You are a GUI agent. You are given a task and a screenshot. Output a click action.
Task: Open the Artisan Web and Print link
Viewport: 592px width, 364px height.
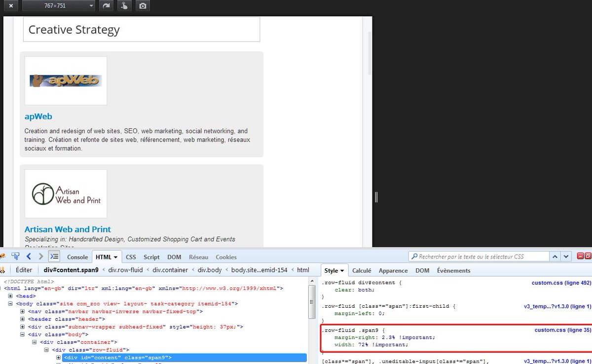pos(68,229)
